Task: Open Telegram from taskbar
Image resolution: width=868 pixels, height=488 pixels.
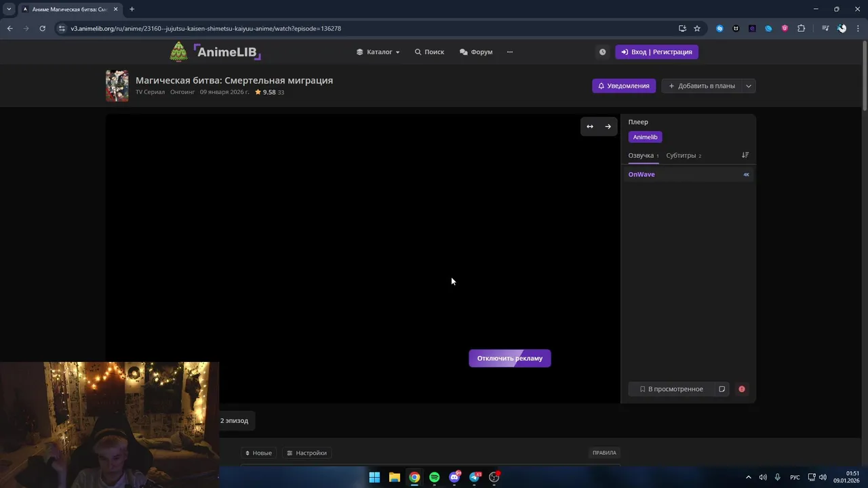Action: (475, 477)
